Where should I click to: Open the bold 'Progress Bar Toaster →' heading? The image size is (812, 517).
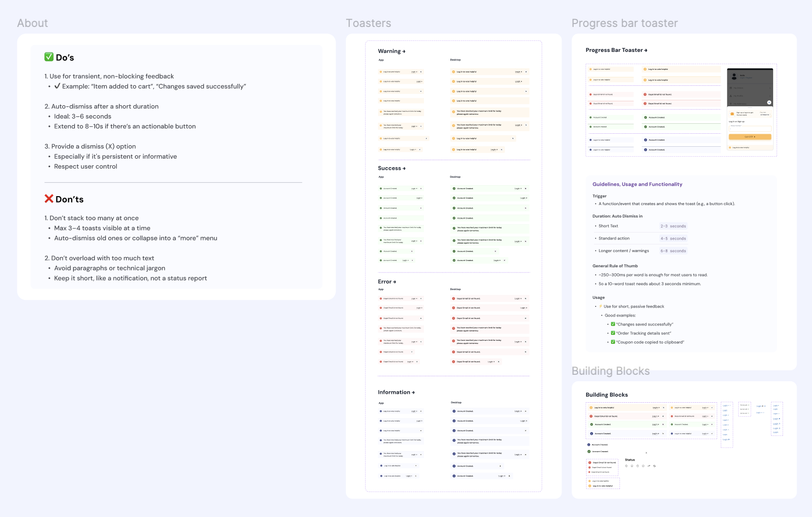(x=616, y=50)
